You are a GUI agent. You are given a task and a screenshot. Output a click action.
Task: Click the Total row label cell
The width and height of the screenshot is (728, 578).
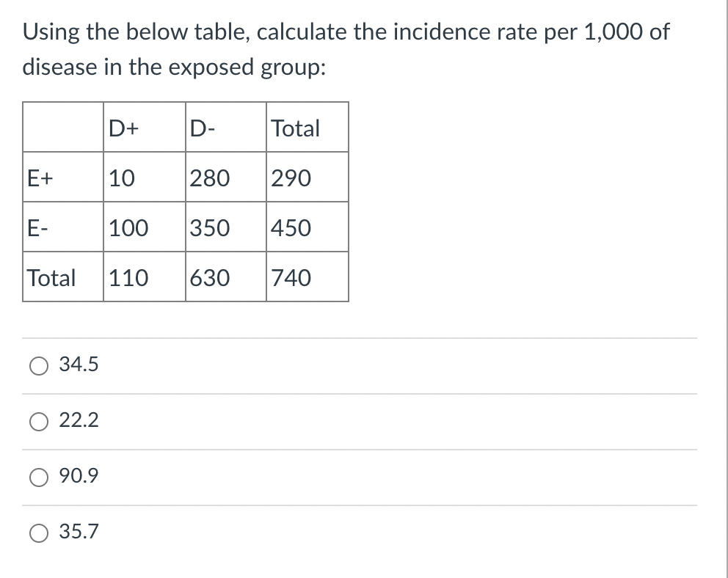tap(62, 277)
